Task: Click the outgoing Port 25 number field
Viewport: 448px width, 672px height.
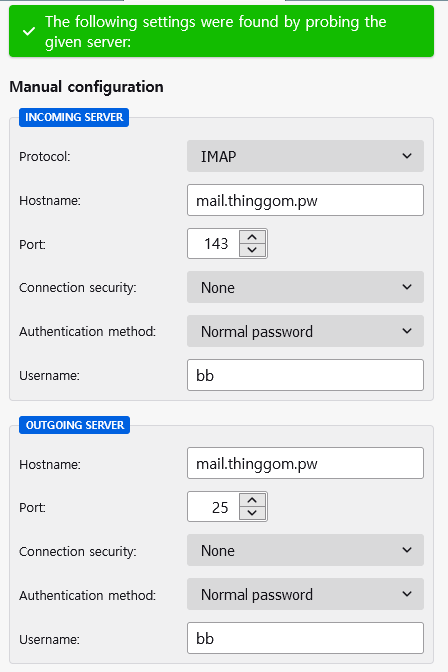Action: pos(213,507)
